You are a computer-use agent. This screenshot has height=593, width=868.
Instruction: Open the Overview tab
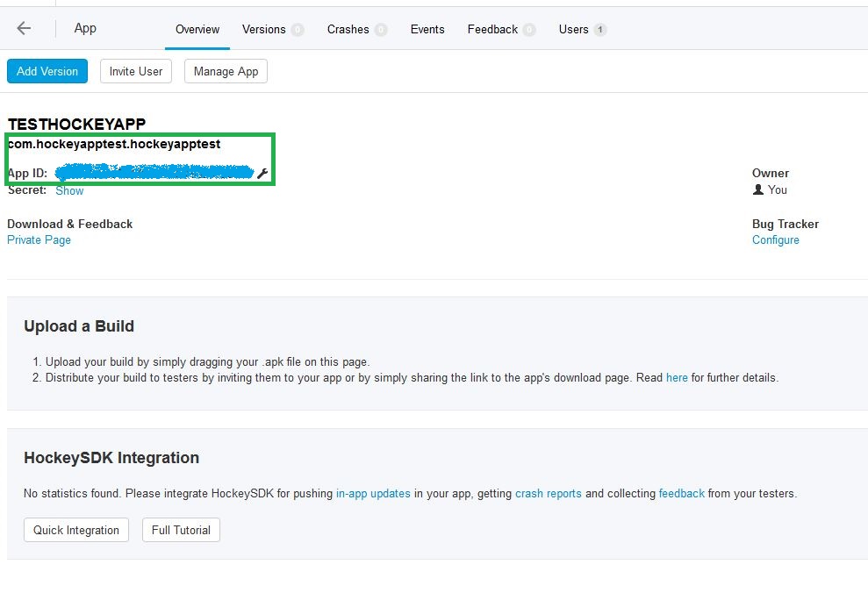(197, 29)
